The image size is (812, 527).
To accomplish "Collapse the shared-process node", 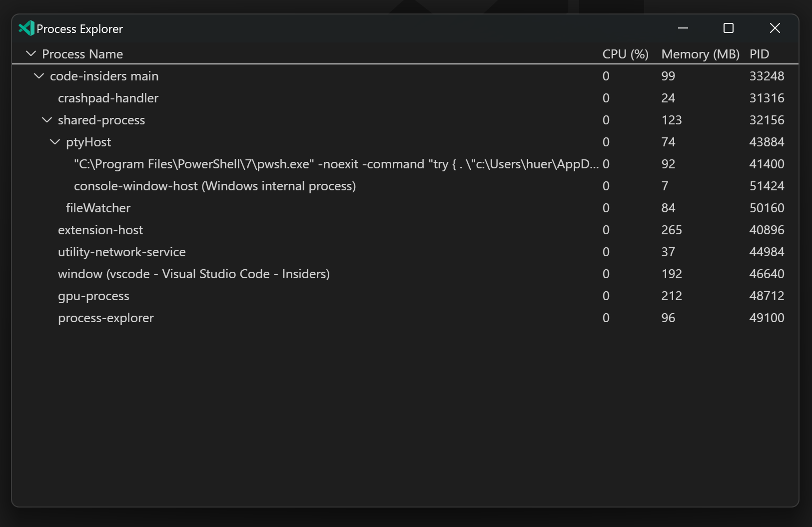I will (x=46, y=120).
